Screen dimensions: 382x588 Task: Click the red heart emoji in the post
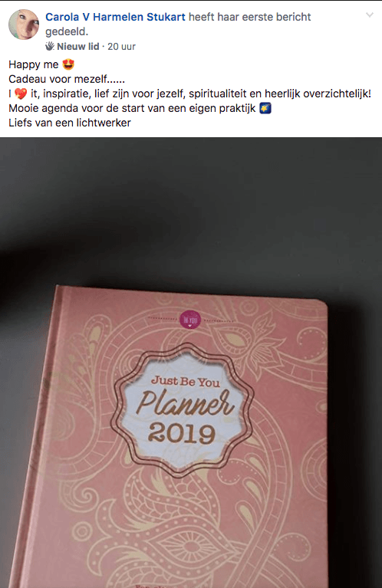[x=21, y=94]
